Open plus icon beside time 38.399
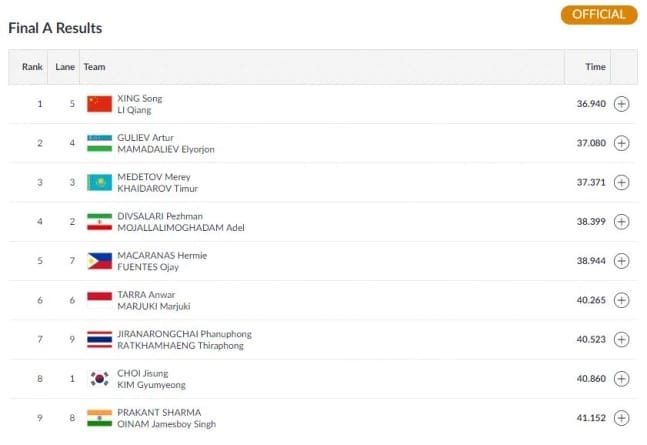The width and height of the screenshot is (647, 445). 621,222
